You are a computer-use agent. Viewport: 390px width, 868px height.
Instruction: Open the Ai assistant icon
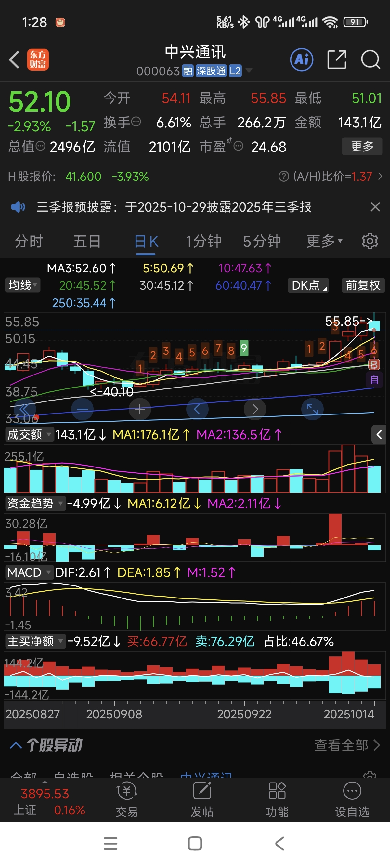(x=301, y=59)
